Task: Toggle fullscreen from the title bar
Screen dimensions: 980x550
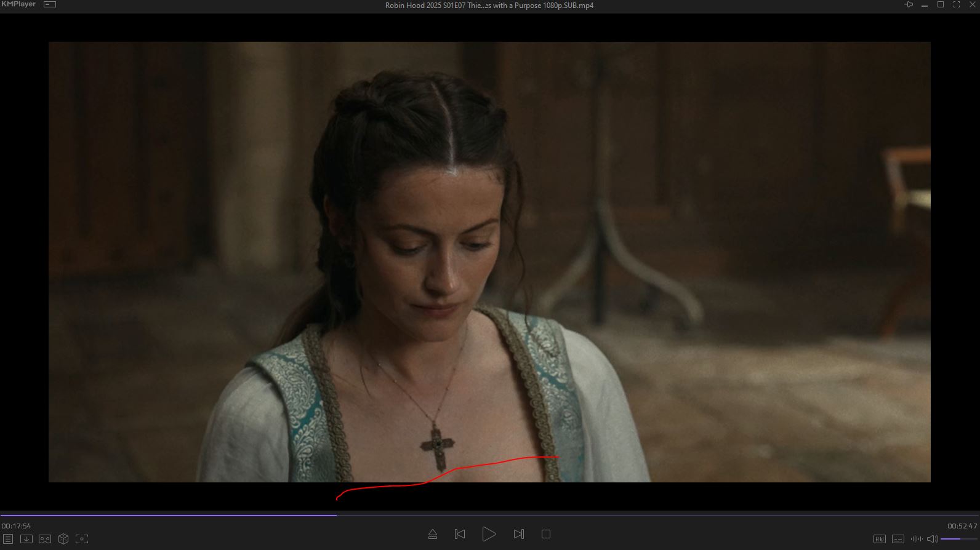Action: pos(957,5)
